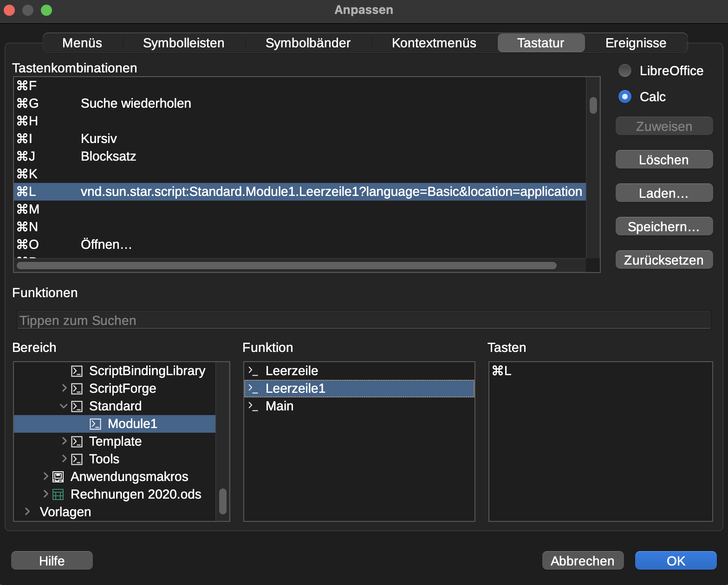Click the ScriptBindingLibrary library icon
Screen dimensions: 728x585
(x=77, y=371)
